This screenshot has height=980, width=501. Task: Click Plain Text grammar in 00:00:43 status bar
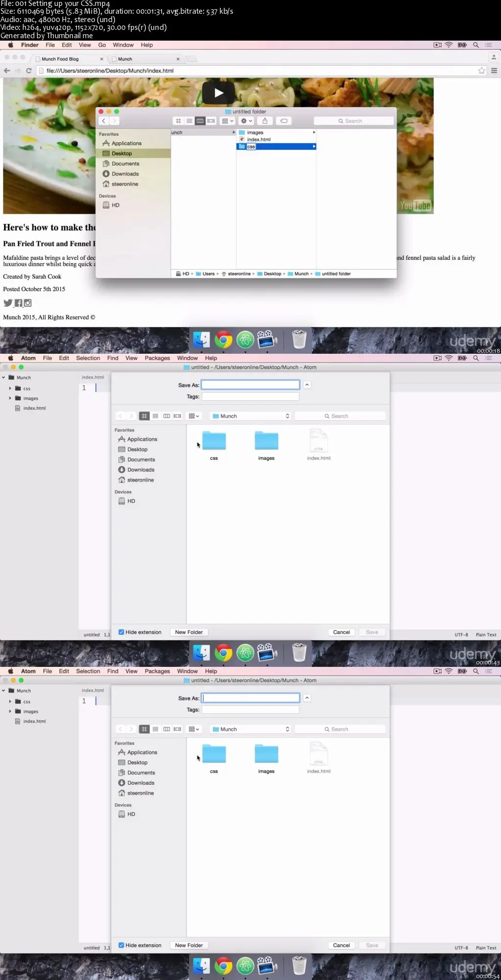486,635
